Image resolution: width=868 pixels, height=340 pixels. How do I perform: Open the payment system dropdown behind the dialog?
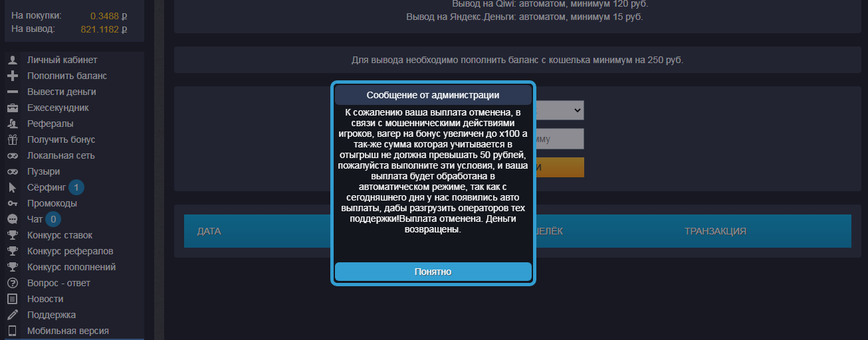(560, 110)
